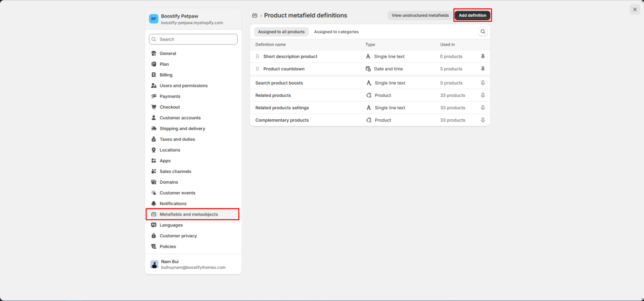Open Notifications settings via the bell icon
Image resolution: width=644 pixels, height=301 pixels.
pyautogui.click(x=154, y=203)
